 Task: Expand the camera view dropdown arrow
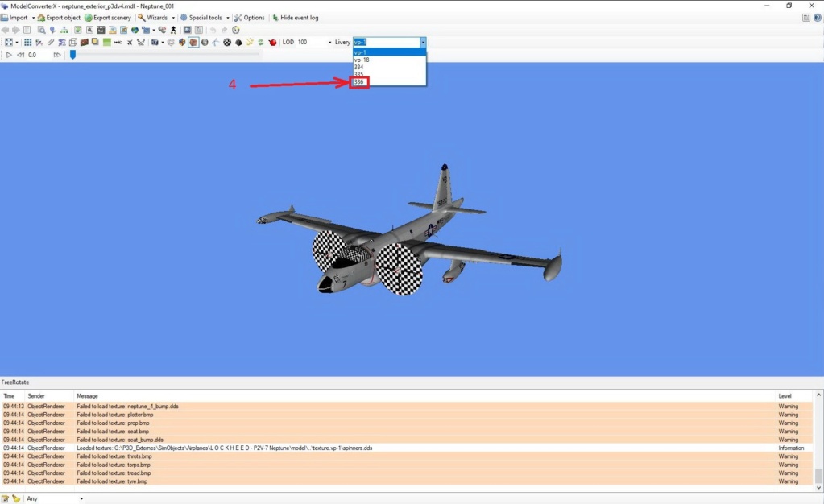click(x=163, y=42)
